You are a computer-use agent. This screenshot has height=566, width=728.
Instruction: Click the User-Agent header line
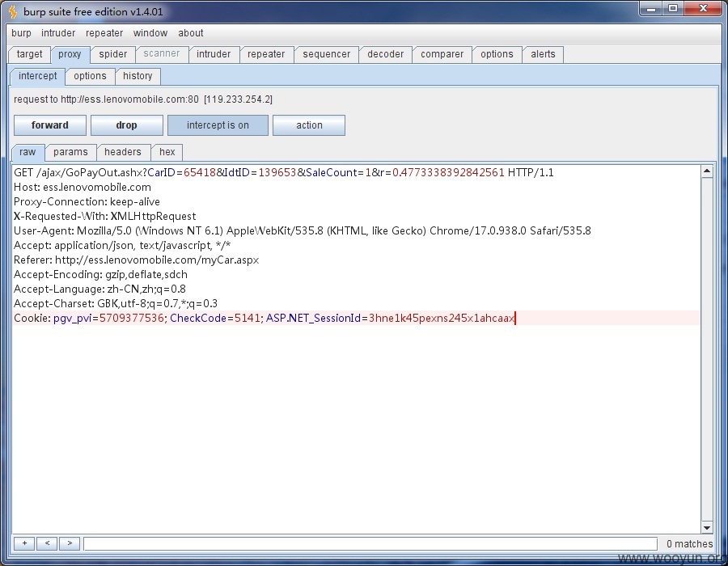click(303, 231)
